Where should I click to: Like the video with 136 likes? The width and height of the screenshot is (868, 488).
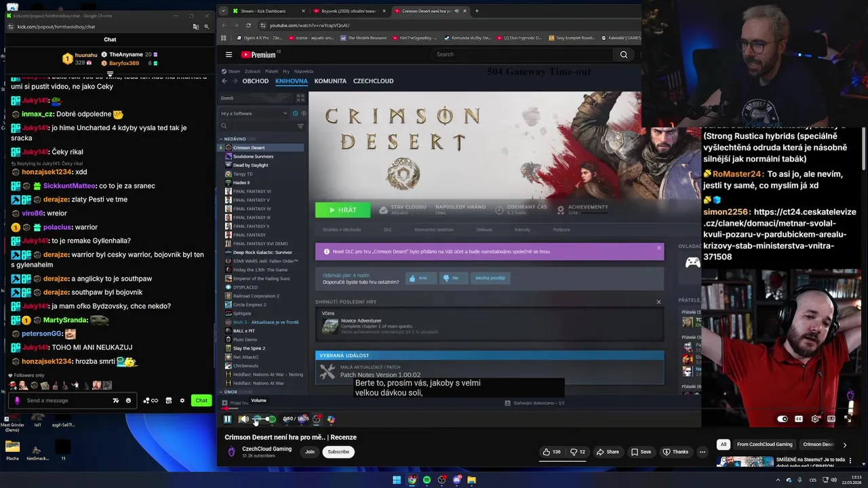tap(551, 452)
